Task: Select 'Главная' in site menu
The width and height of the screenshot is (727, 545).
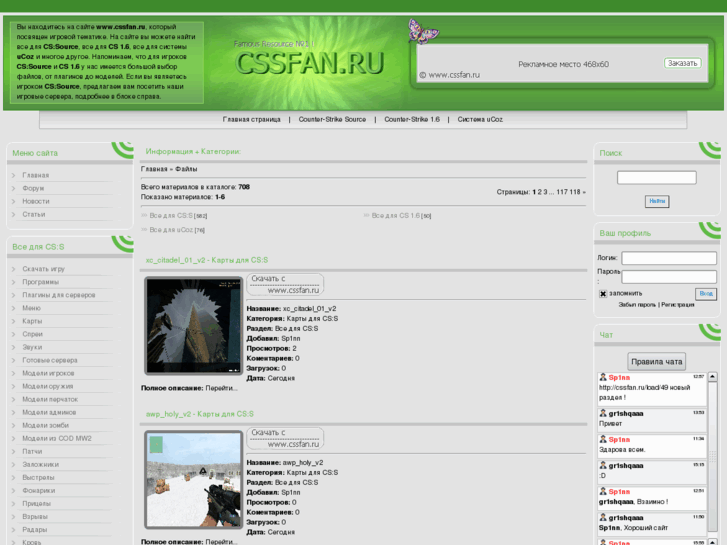Action: tap(36, 175)
